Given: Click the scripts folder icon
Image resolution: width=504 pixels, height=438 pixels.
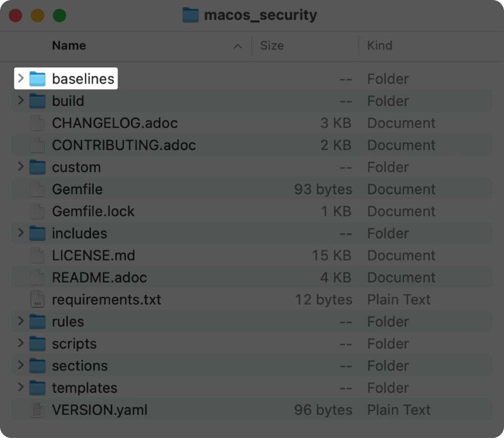Looking at the screenshot, I should [x=37, y=343].
